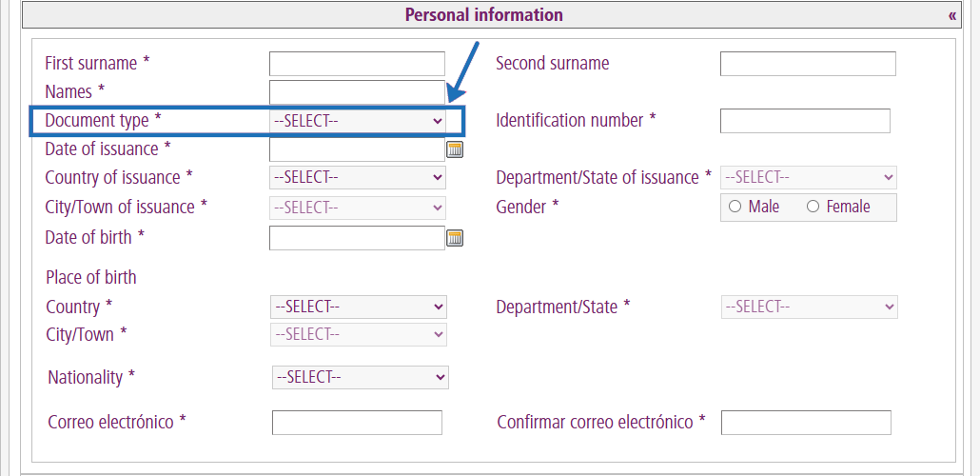Click the Correo electrónico input field
The image size is (980, 476).
coord(357,423)
